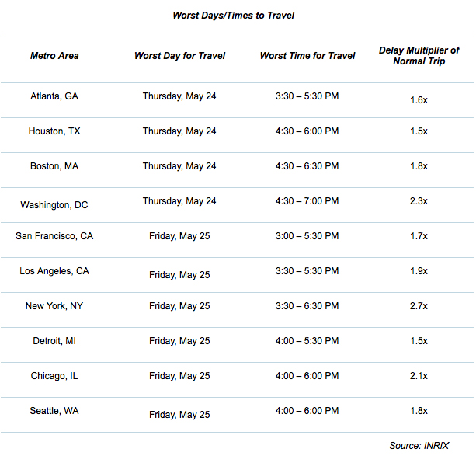Select the Detroit, MI cell
The width and height of the screenshot is (476, 456).
(x=54, y=340)
